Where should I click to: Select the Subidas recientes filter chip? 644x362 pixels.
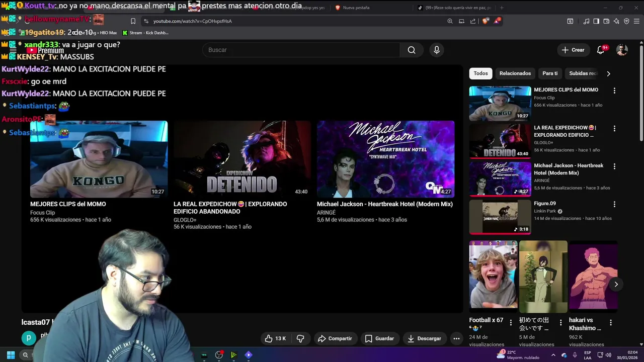coord(583,73)
